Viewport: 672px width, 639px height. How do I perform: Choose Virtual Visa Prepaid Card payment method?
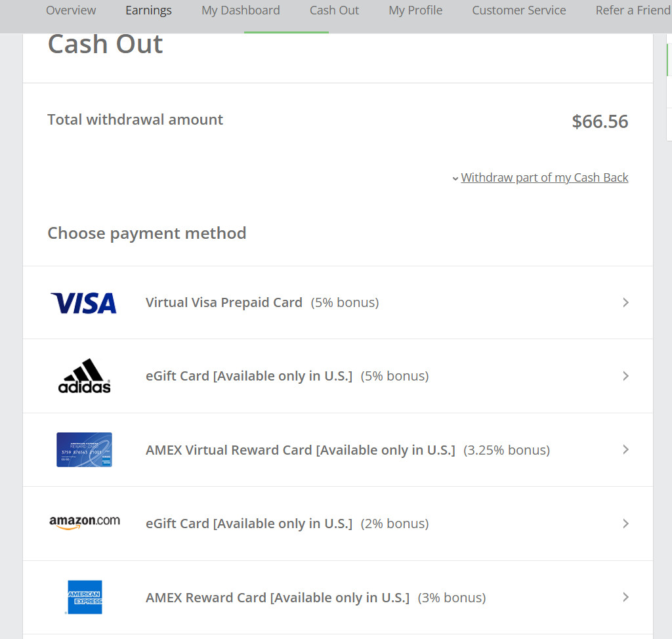[224, 302]
